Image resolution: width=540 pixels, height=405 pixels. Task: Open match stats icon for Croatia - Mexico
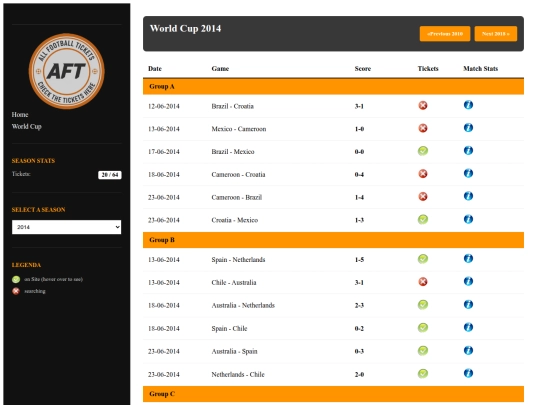(468, 219)
